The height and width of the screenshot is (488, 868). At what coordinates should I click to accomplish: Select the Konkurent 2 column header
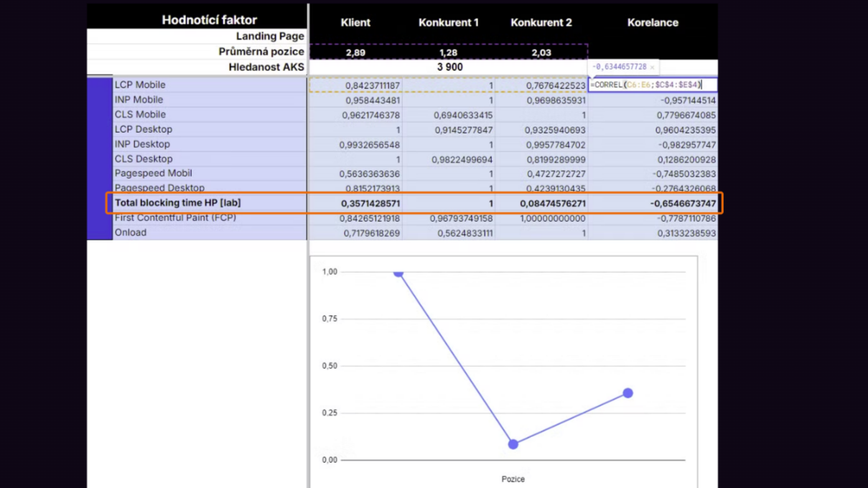pos(541,22)
